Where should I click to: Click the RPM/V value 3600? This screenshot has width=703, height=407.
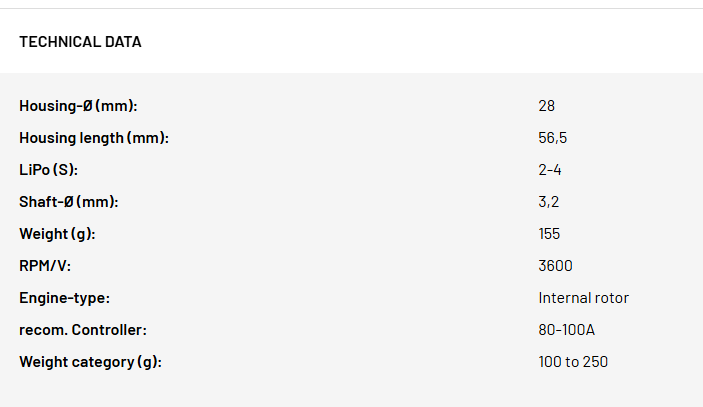(555, 266)
